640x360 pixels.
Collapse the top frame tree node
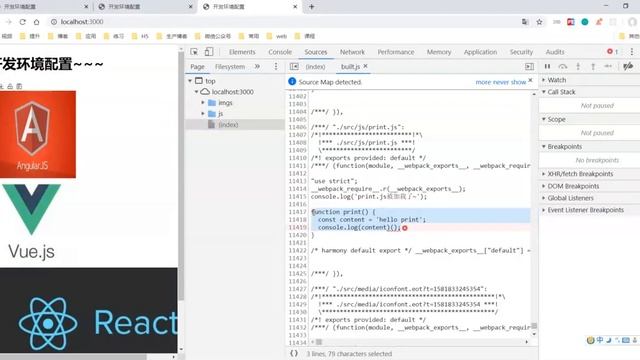click(x=190, y=81)
